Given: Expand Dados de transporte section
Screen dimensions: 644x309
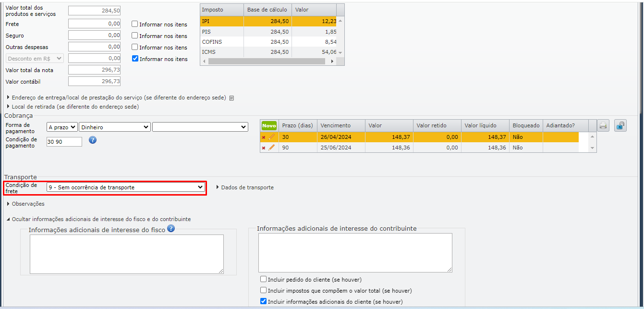Looking at the screenshot, I should (x=244, y=187).
